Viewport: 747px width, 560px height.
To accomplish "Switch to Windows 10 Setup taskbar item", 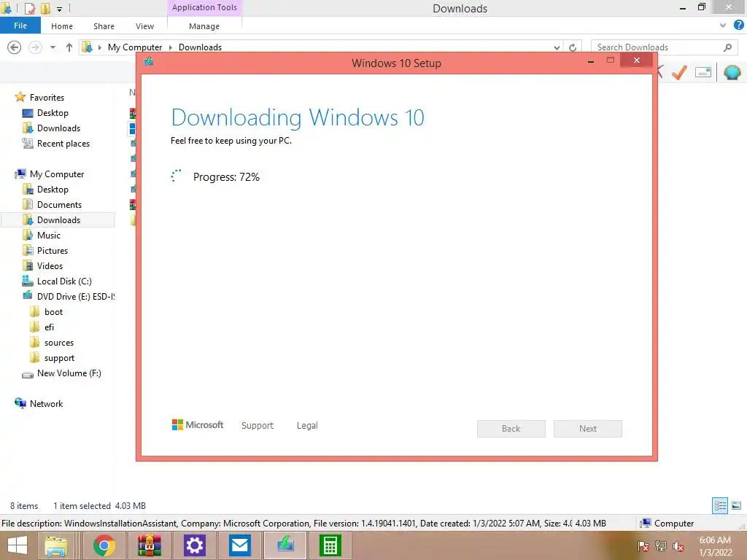I will [285, 545].
